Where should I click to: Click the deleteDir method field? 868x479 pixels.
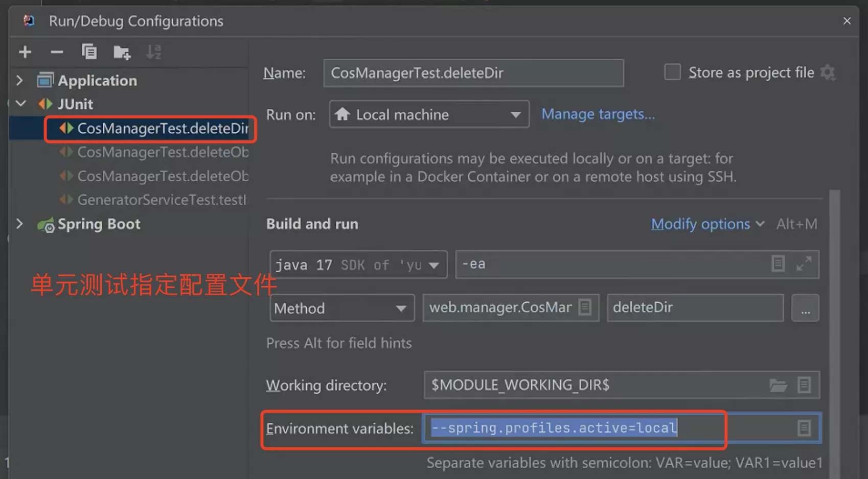(x=695, y=307)
